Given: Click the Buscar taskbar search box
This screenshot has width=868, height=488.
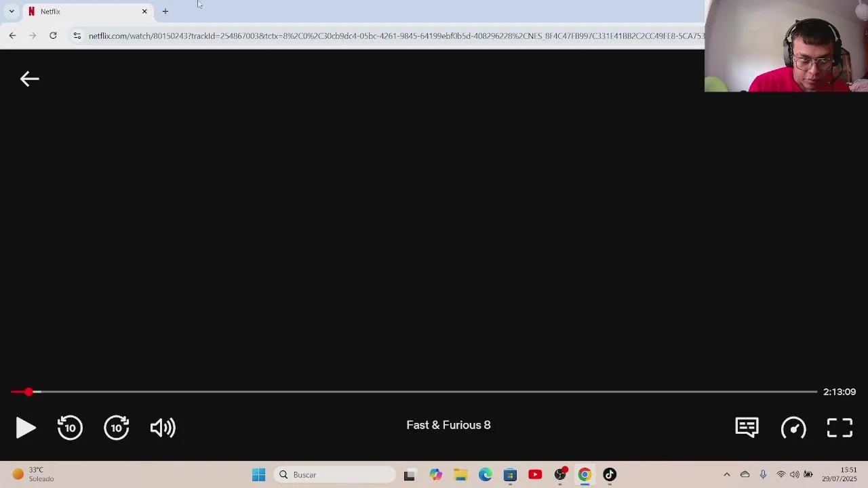Looking at the screenshot, I should (x=335, y=474).
